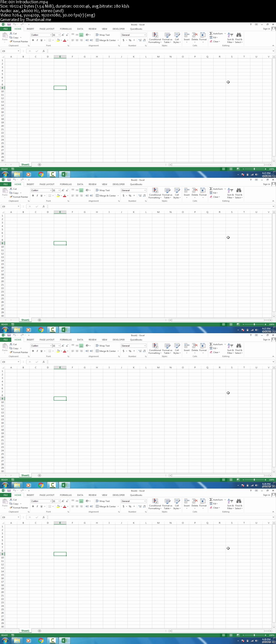Image resolution: width=276 pixels, height=644 pixels.
Task: Open the Calibri font dropdown, 00:00:10 frame
Action: [51, 35]
